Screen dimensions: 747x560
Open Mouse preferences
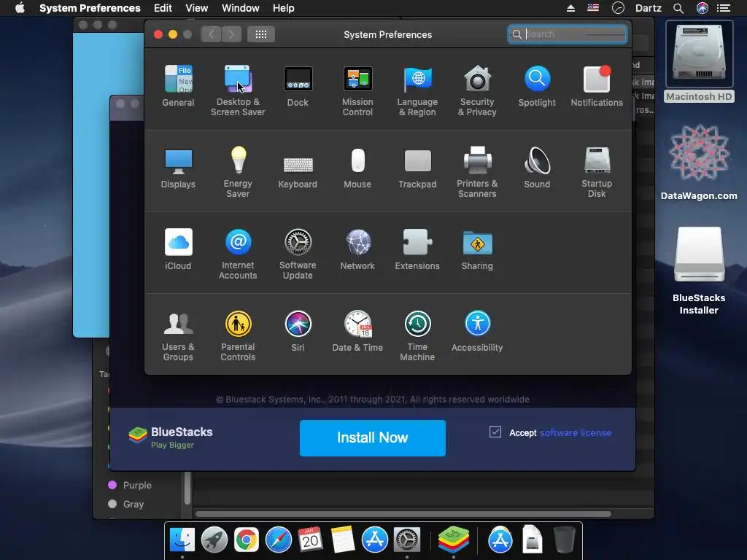click(357, 168)
